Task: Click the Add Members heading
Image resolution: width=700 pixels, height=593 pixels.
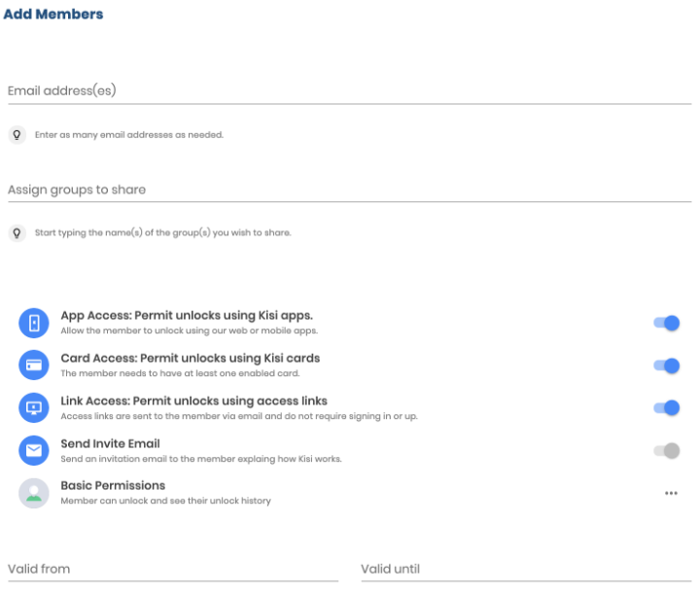Action: point(53,14)
